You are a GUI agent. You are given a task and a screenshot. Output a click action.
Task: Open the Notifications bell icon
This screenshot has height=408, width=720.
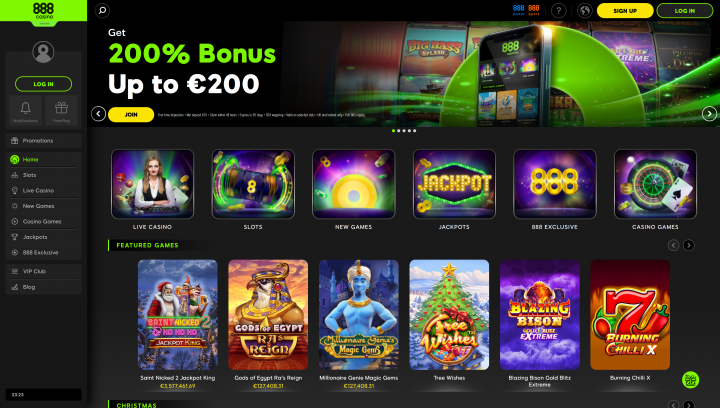[25, 111]
